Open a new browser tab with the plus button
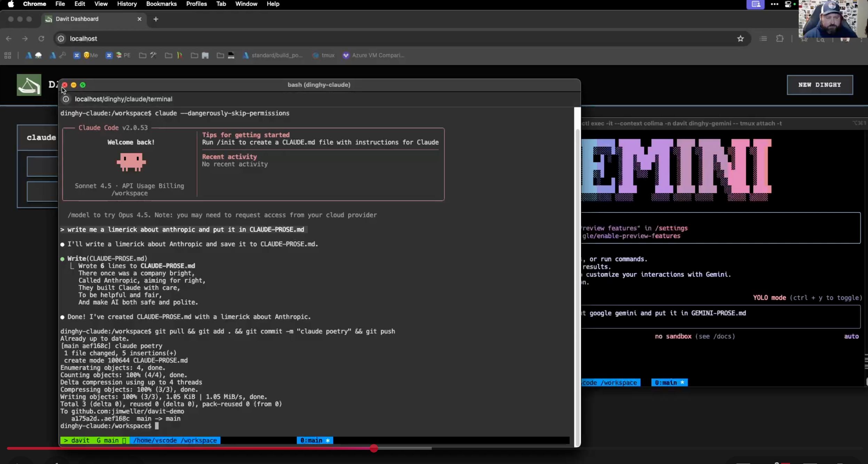The image size is (868, 464). tap(156, 19)
